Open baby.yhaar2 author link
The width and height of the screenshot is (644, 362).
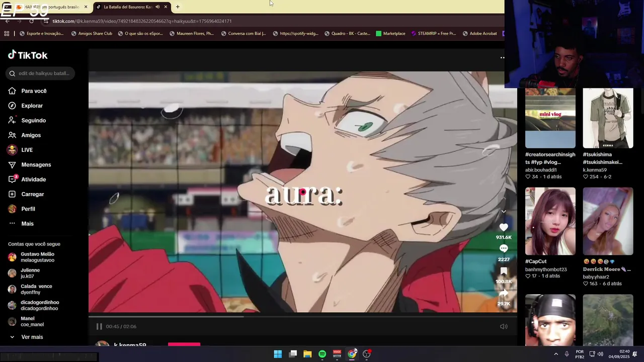(596, 277)
